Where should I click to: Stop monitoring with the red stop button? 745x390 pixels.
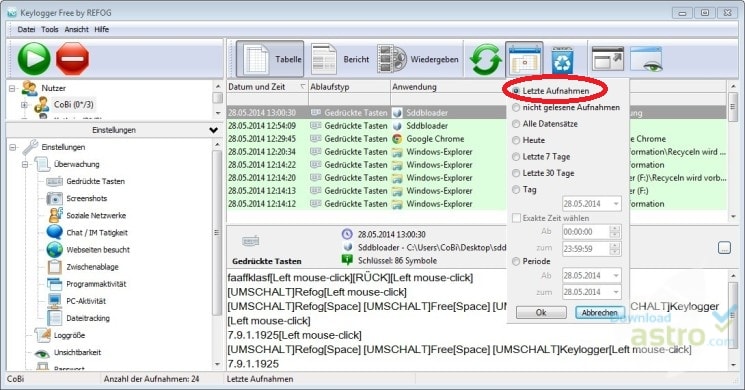[x=73, y=59]
